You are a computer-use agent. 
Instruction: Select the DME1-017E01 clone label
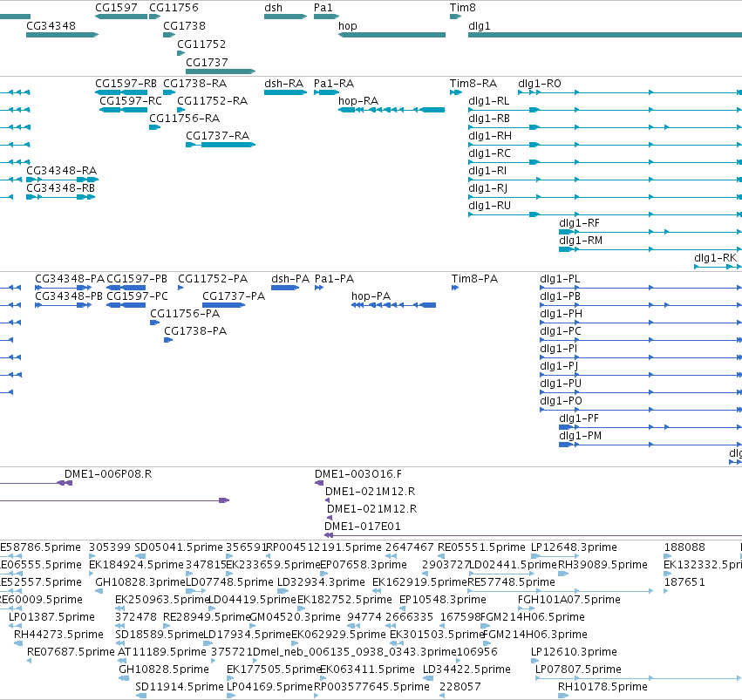pos(362,527)
